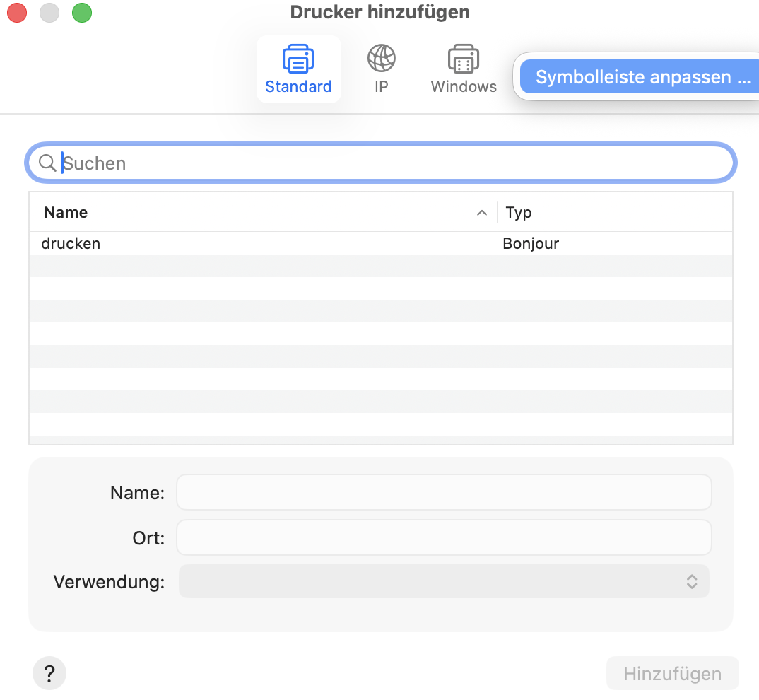Click the first empty row in printer list
The image size is (759, 700).
click(x=380, y=267)
